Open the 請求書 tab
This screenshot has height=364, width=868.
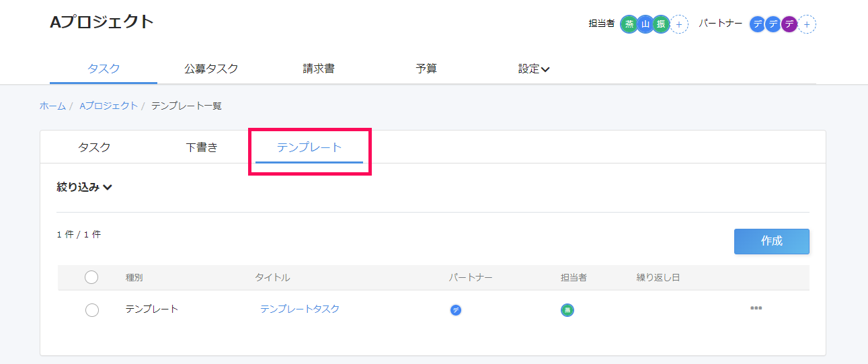tap(319, 69)
